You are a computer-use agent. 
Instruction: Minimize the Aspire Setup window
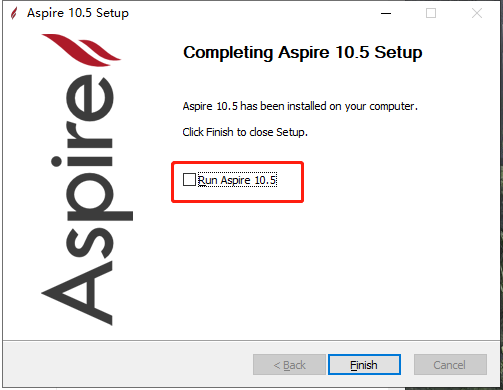(x=386, y=13)
